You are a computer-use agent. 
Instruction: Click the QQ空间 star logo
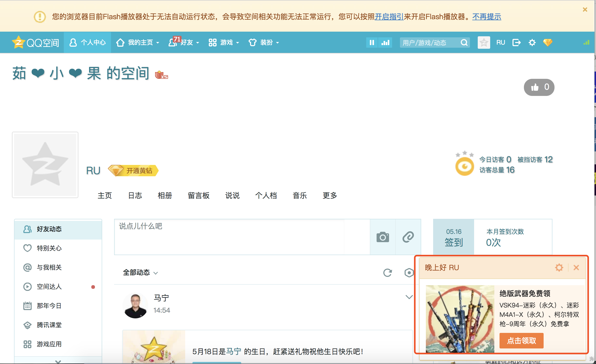tap(36, 43)
